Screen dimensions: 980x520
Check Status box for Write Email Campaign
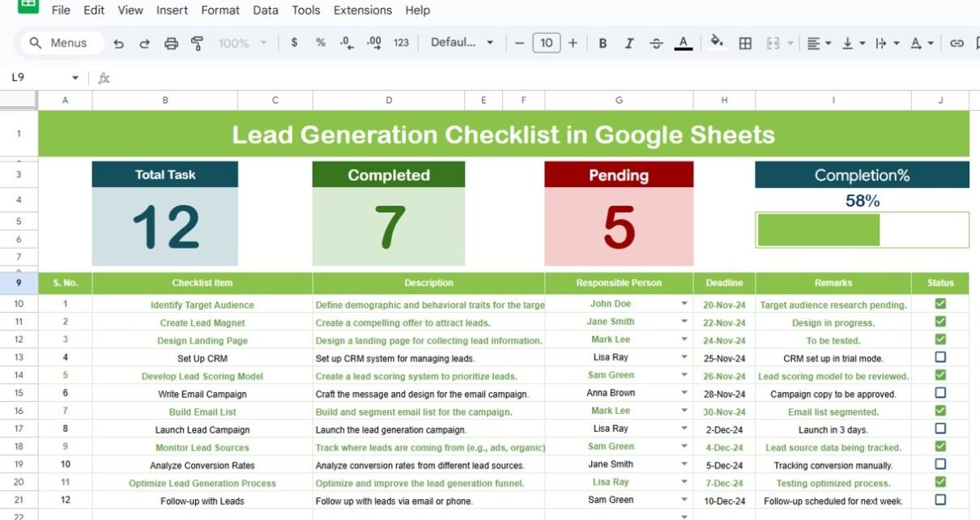[x=940, y=393]
